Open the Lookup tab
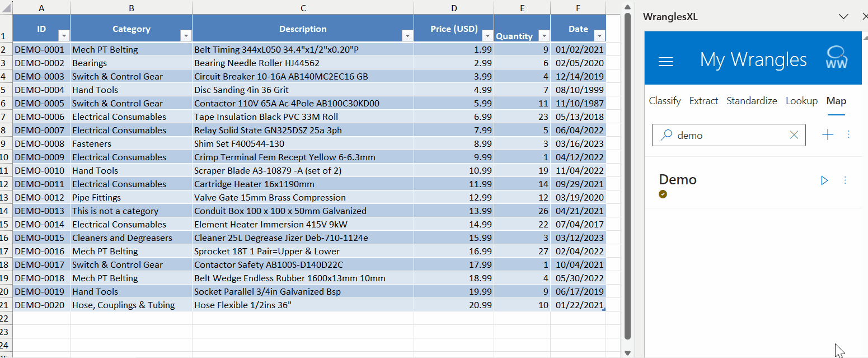 801,101
